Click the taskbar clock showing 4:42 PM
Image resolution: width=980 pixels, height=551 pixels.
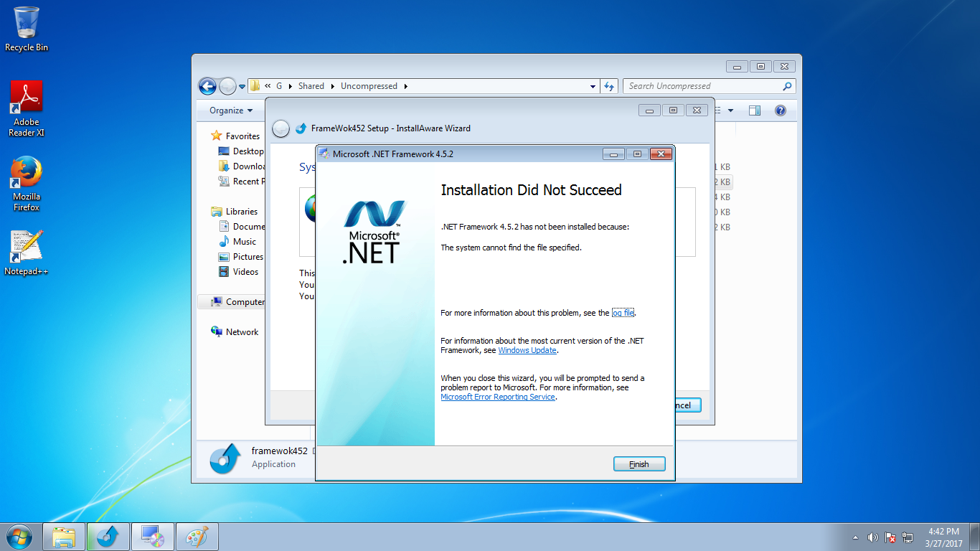click(943, 537)
